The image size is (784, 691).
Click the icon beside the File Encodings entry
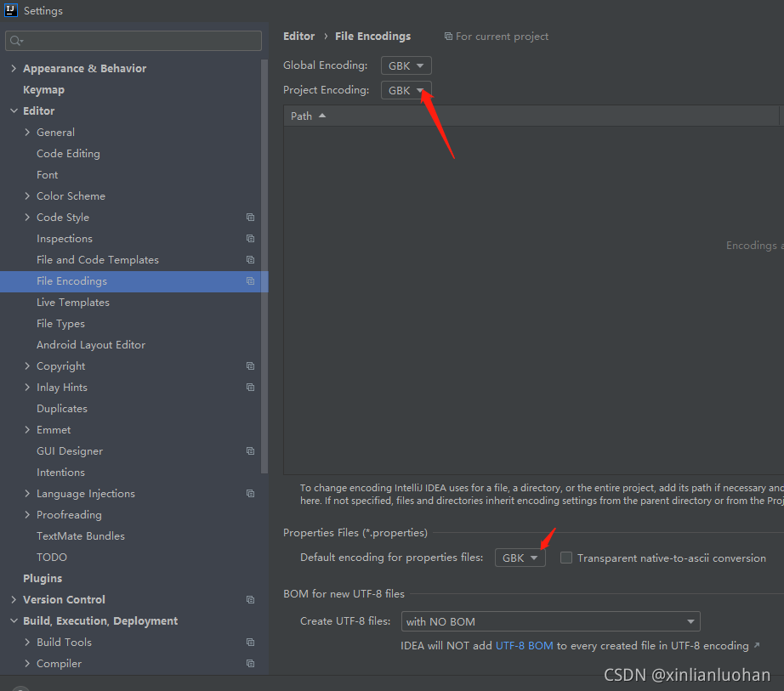[x=250, y=280]
